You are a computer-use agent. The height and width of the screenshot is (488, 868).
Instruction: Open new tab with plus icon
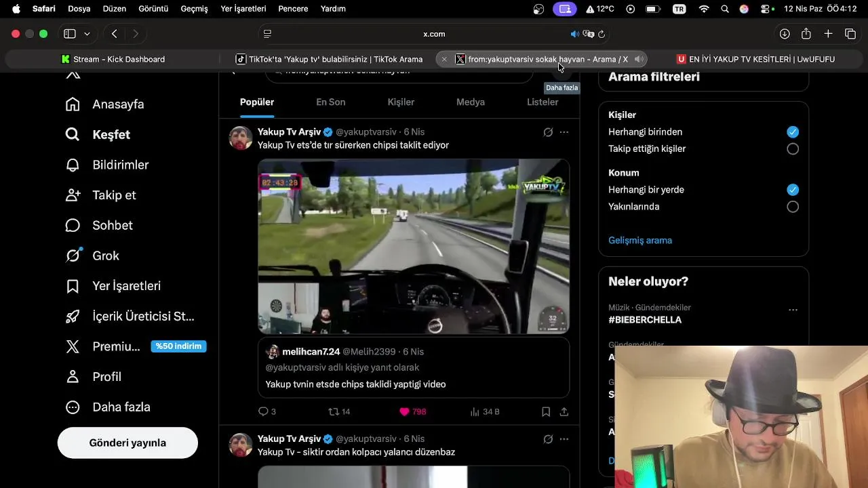(x=828, y=34)
